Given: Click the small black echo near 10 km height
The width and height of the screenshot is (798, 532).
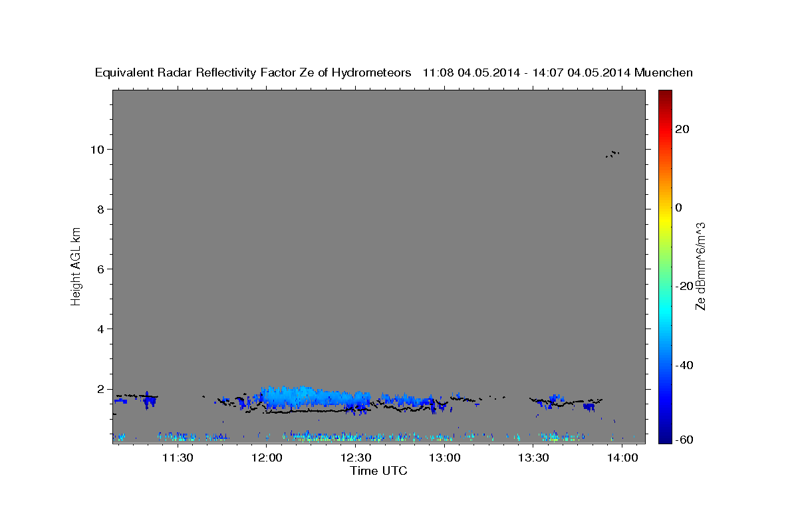Looking at the screenshot, I should tap(612, 154).
